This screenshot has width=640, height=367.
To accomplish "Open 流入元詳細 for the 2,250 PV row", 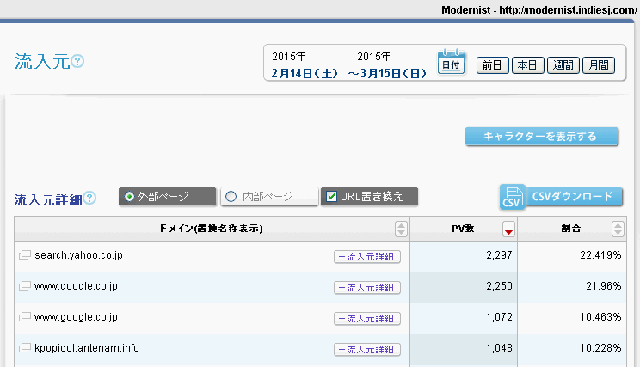I will 367,288.
